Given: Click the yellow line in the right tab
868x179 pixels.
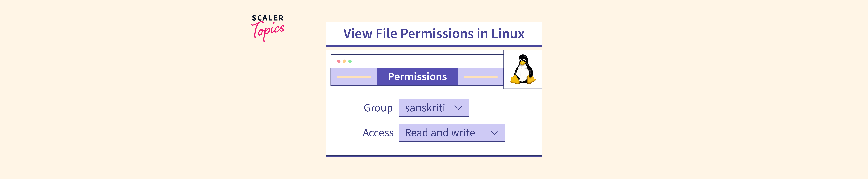Looking at the screenshot, I should coord(480,77).
